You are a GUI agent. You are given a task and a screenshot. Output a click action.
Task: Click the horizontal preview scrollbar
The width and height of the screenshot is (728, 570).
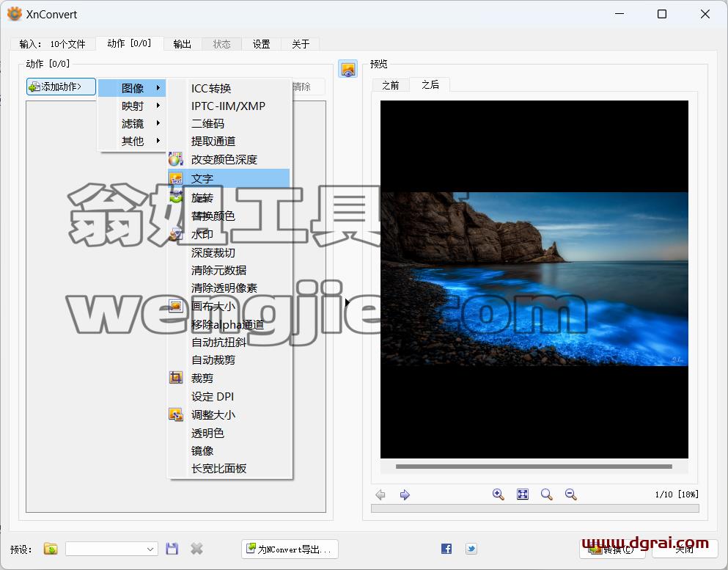coord(534,467)
